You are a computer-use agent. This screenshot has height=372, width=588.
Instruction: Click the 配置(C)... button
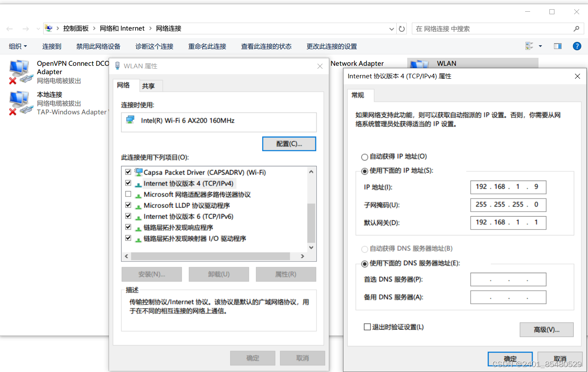289,144
